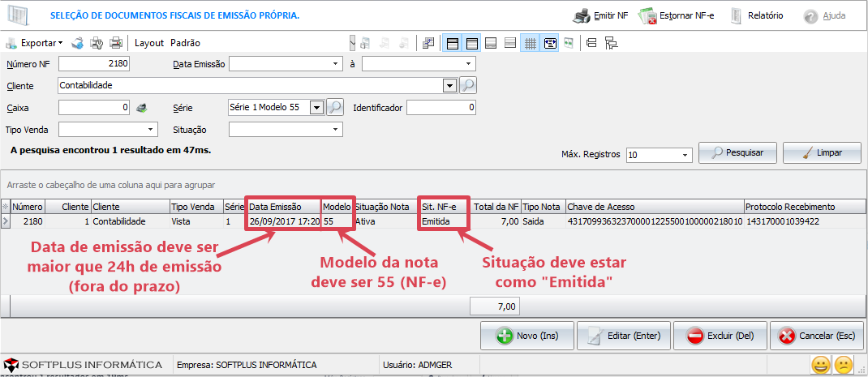This screenshot has height=377, width=868.
Task: Click the Pesquisar button
Action: tap(738, 152)
